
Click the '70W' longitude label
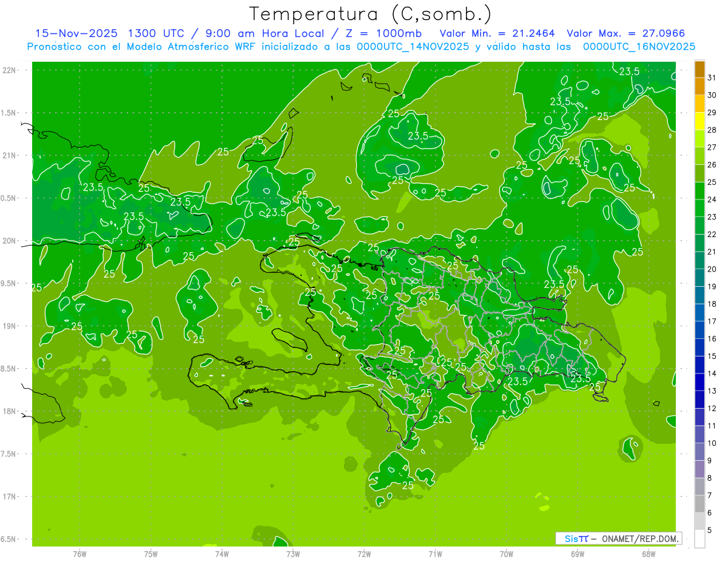(x=507, y=554)
